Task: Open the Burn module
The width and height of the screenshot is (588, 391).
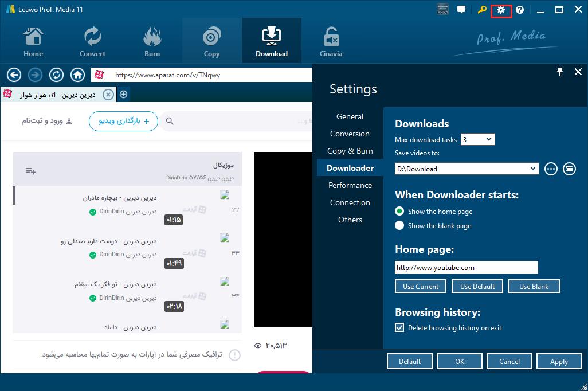Action: 152,41
